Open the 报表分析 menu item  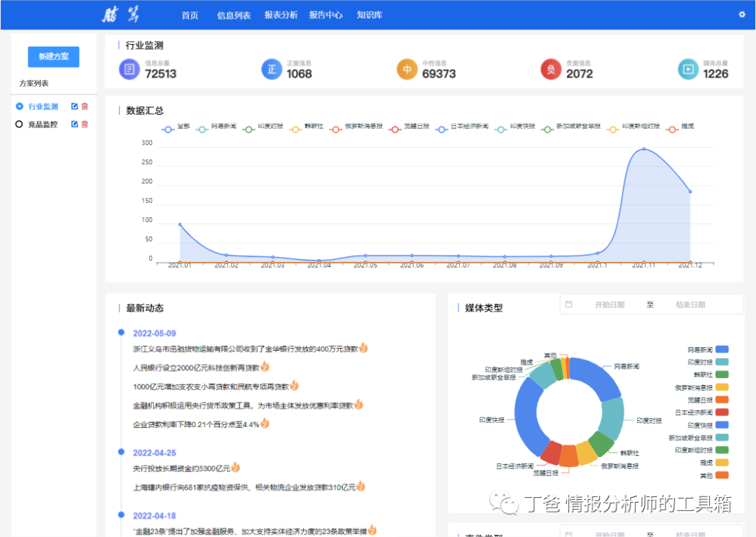coord(281,15)
